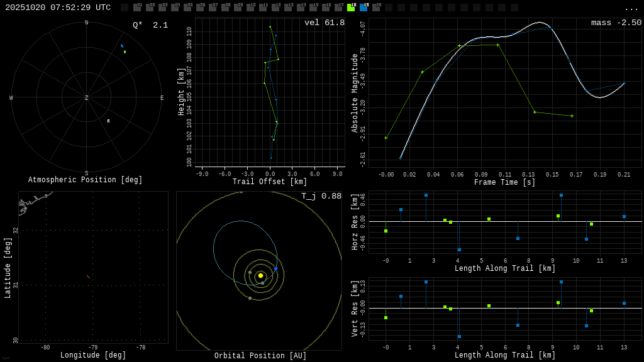Click the N north label on polar plot
This screenshot has height=362, width=644.
(x=87, y=23)
